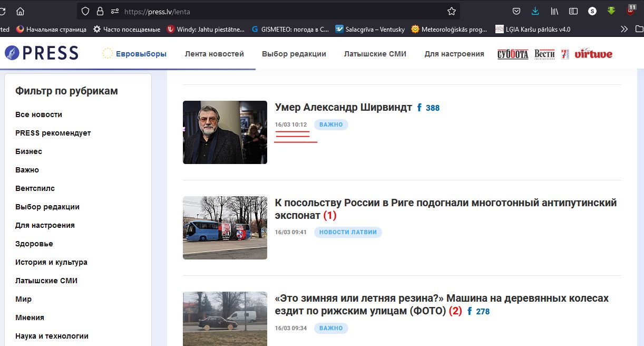Select the Бизнес filter
644x346 pixels.
tap(29, 151)
